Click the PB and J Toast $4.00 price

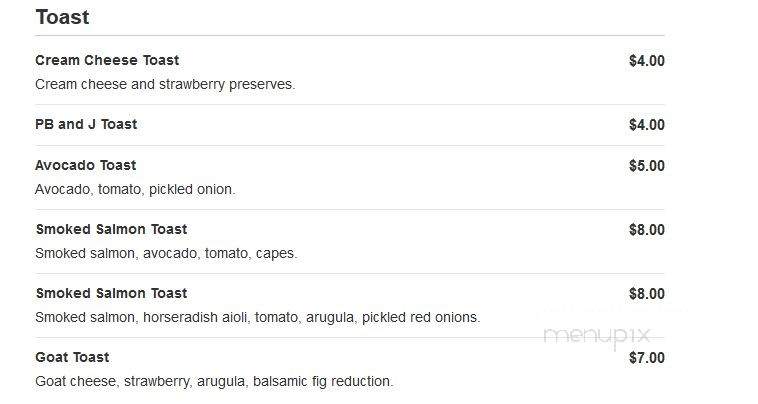tap(646, 125)
